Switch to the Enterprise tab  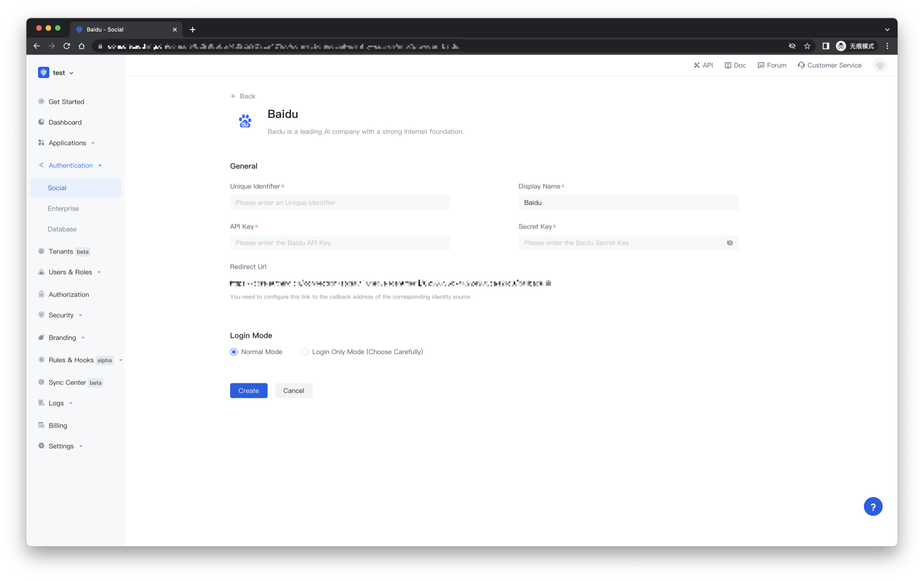tap(63, 208)
